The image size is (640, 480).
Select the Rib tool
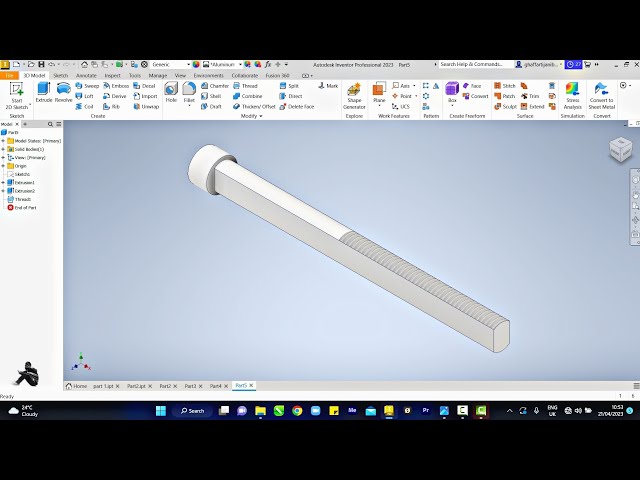pyautogui.click(x=111, y=107)
